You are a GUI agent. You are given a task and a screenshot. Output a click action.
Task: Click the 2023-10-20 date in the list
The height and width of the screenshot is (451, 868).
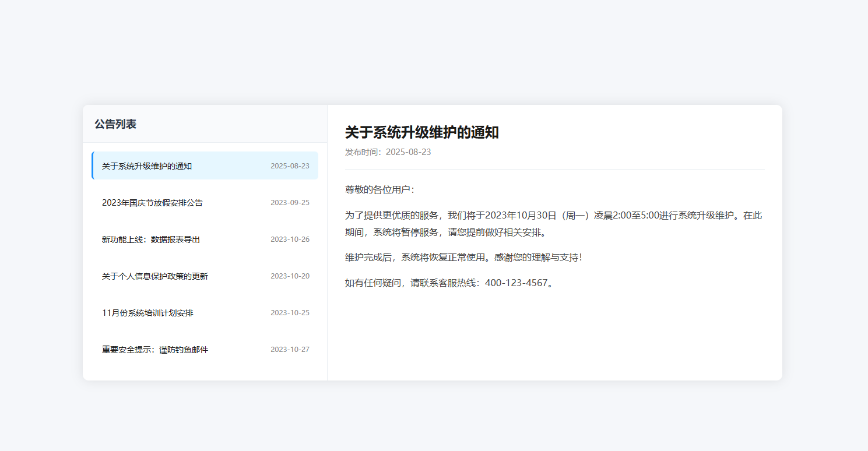pyautogui.click(x=290, y=276)
